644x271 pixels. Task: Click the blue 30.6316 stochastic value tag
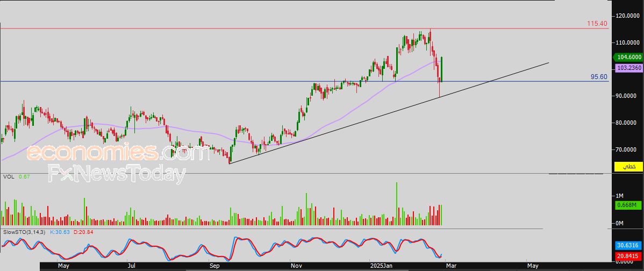pyautogui.click(x=627, y=245)
